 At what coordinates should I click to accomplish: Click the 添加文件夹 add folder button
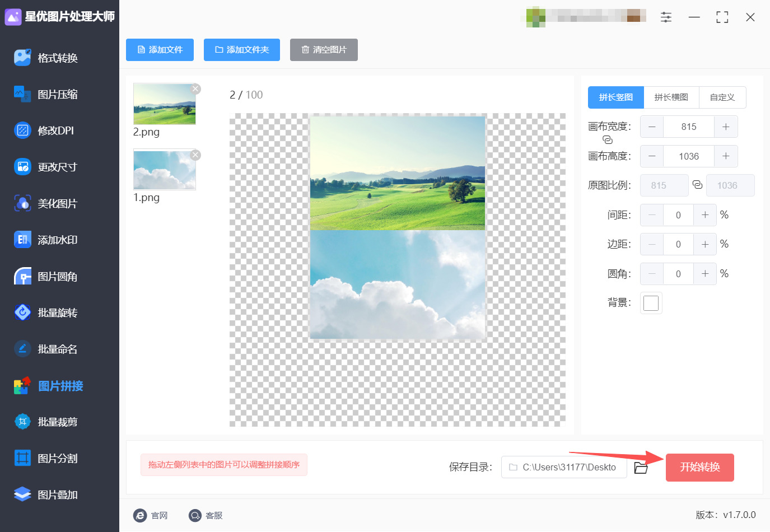click(x=242, y=50)
